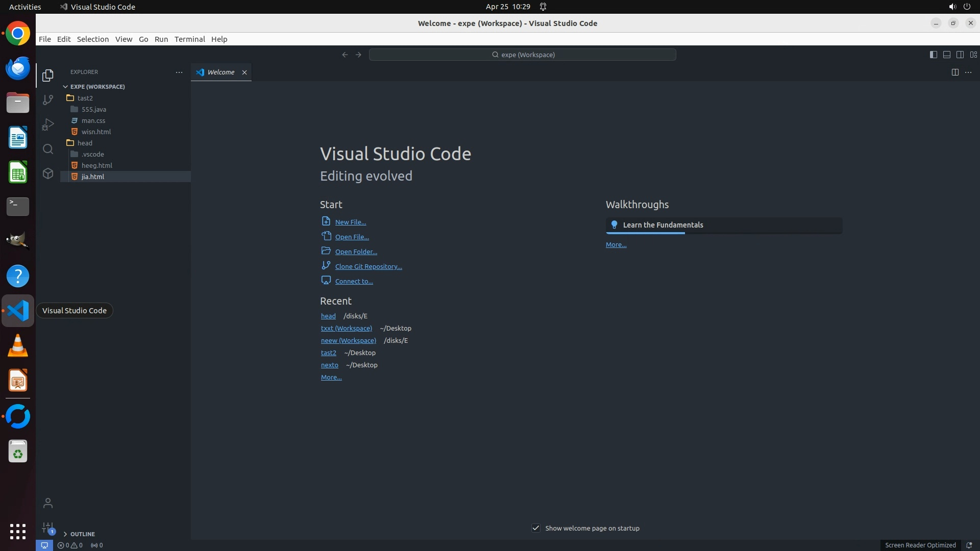Expand the OUTLINE section
Screen dimensions: 980x551
pos(82,534)
